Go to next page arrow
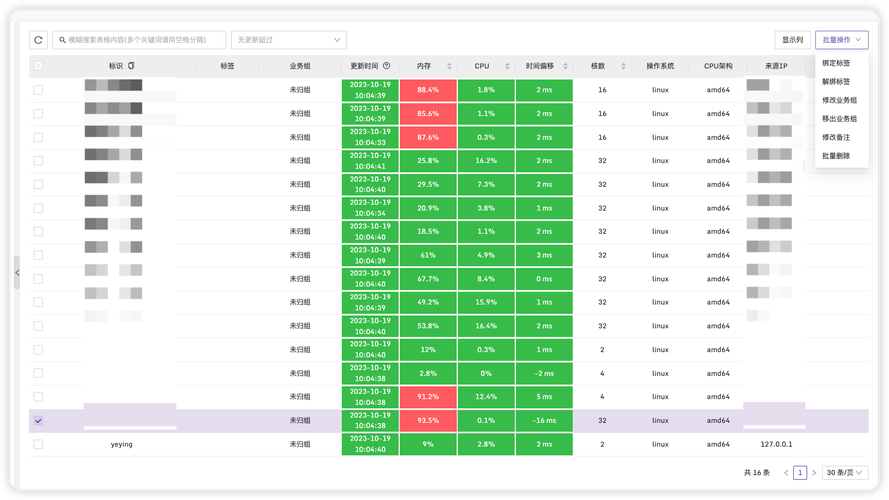The width and height of the screenshot is (889, 500). (x=814, y=473)
